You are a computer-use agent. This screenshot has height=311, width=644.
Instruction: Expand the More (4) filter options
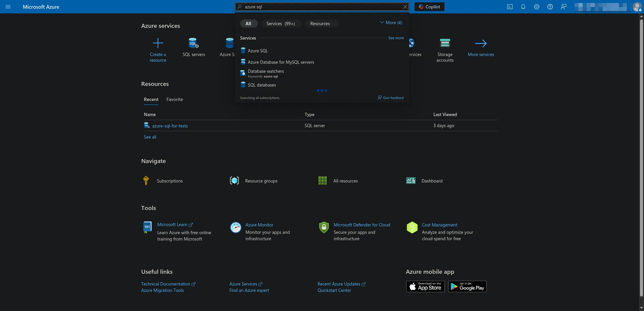point(391,22)
